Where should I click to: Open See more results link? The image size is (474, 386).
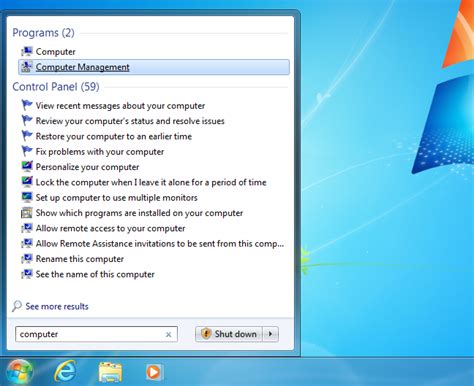57,306
